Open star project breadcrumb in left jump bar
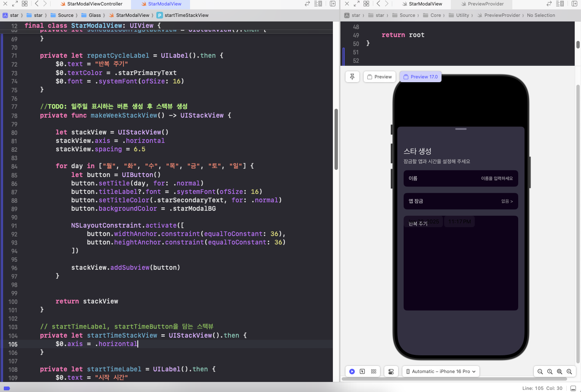 pos(11,15)
